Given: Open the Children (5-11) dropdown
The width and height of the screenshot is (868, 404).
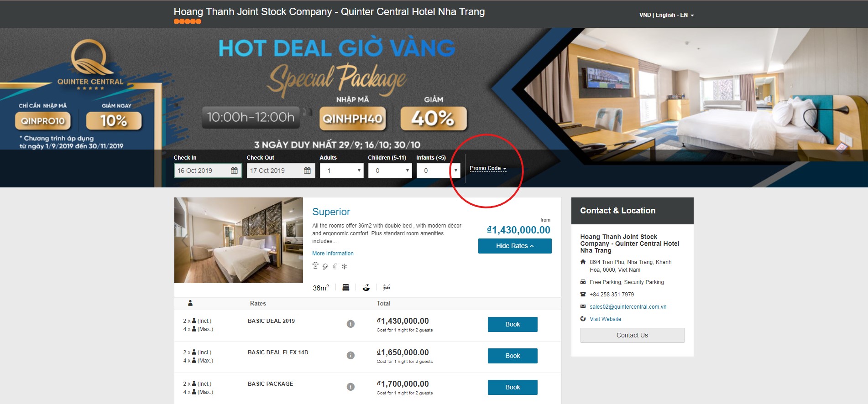Looking at the screenshot, I should tap(390, 171).
